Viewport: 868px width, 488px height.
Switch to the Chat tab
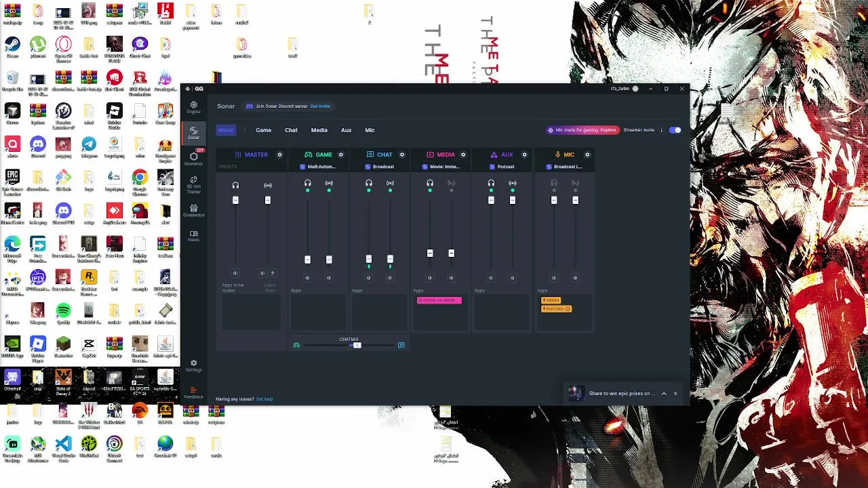pos(291,130)
